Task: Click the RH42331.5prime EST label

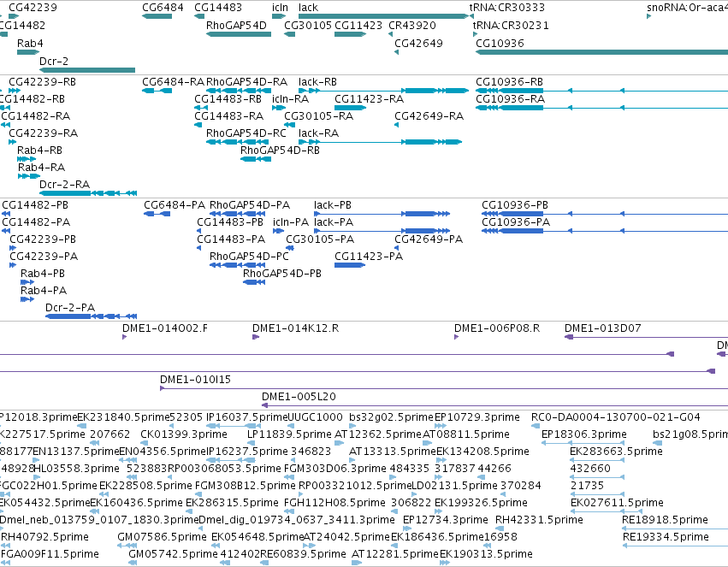Action: tap(539, 520)
